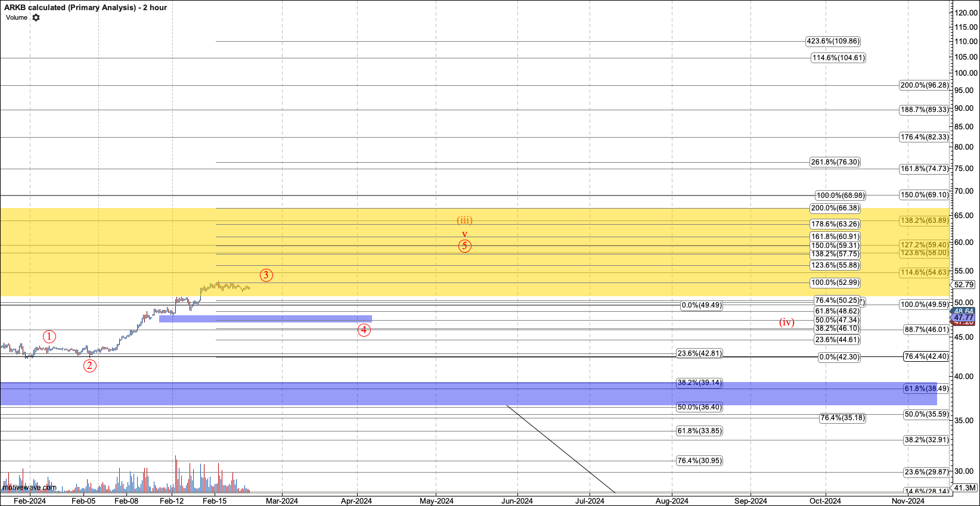Click the 38.2%(39.14) retracement label
This screenshot has height=506, width=980.
(x=699, y=383)
